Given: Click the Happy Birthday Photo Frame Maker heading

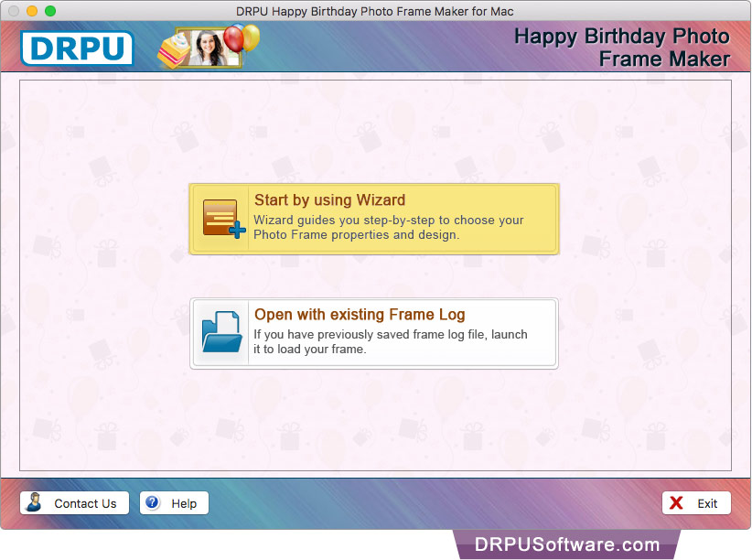Looking at the screenshot, I should click(x=622, y=48).
